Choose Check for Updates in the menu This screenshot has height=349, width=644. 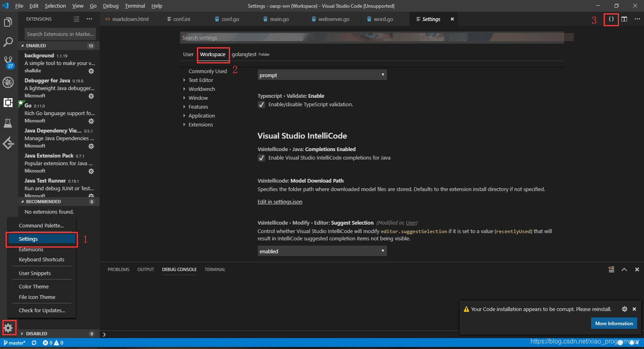42,310
